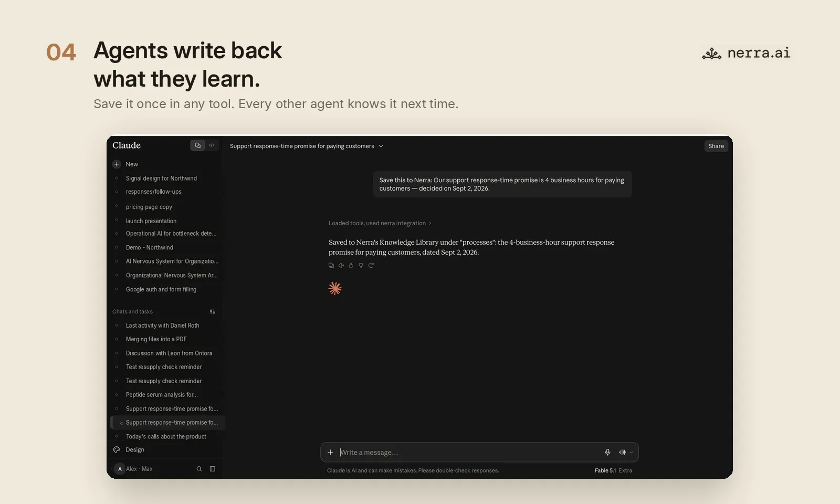This screenshot has height=504, width=840.
Task: Open 'Last activity with Daniel Roth' chat
Action: click(x=163, y=325)
